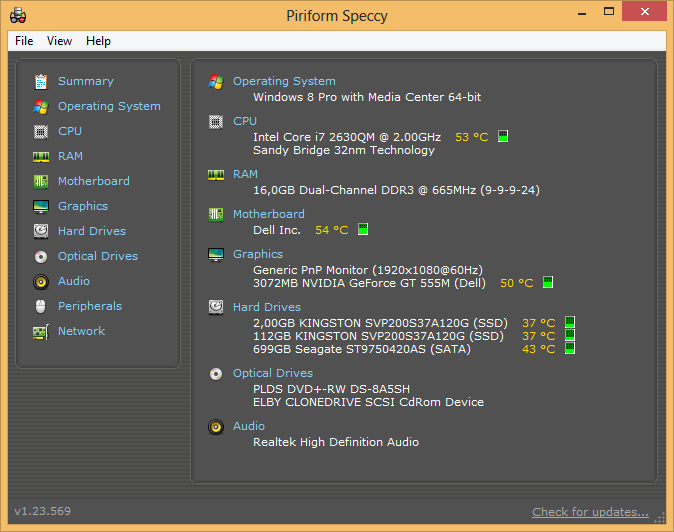Click the Windows flag icon beside the sidebar's Operating System
Viewport: 674px width, 532px height.
pos(41,107)
